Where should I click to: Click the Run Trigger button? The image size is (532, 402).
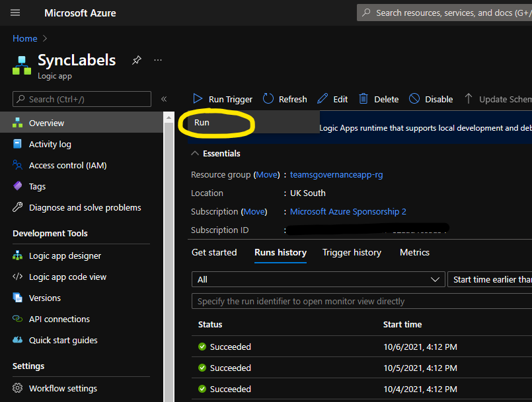pyautogui.click(x=223, y=99)
